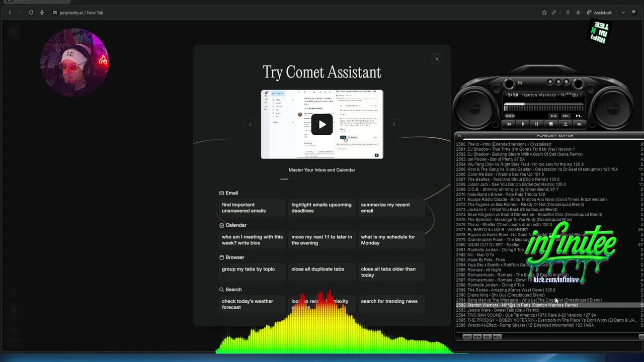Open the ADD playlist menu
The height and width of the screenshot is (362, 644).
(x=467, y=337)
